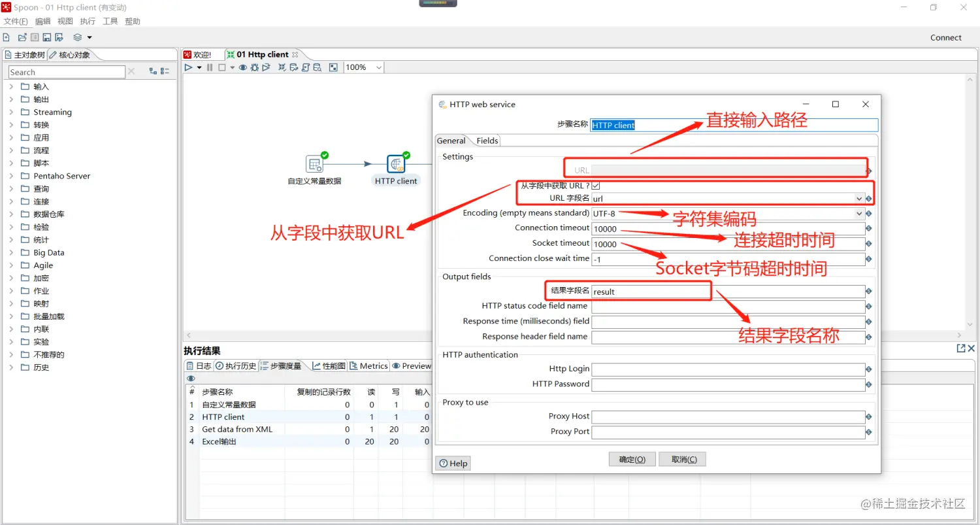Image resolution: width=980 pixels, height=525 pixels.
Task: Open the URL 字段名 dropdown
Action: (858, 198)
